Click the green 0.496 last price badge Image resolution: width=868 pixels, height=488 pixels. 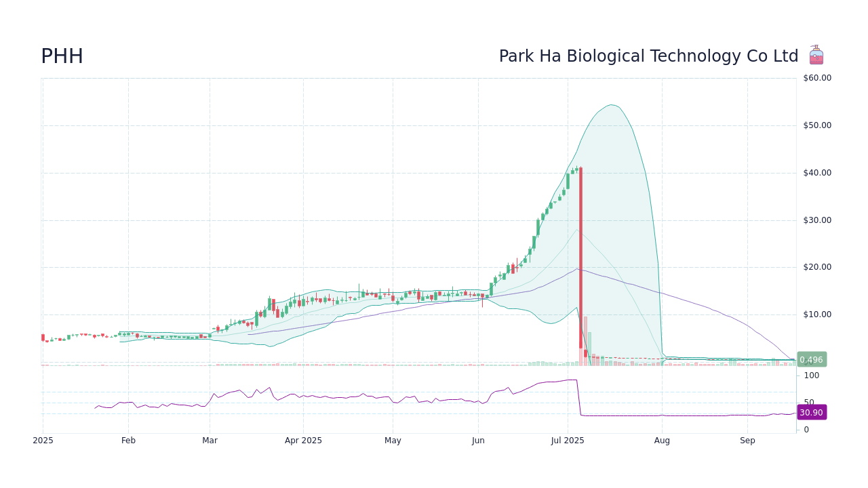click(811, 359)
